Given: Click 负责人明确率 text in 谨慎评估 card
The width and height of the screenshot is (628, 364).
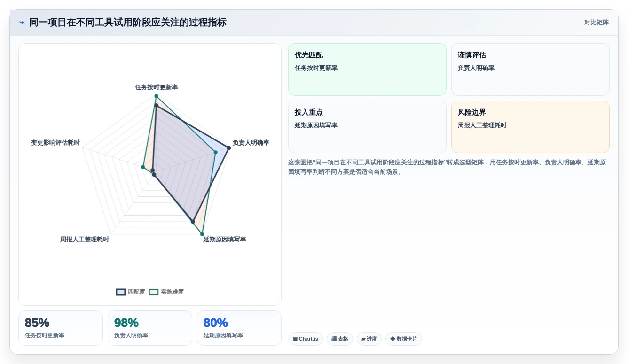Looking at the screenshot, I should [x=476, y=68].
